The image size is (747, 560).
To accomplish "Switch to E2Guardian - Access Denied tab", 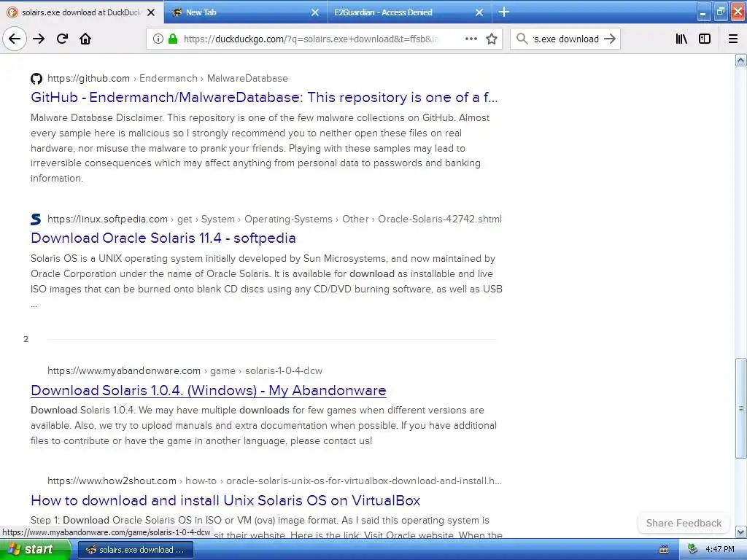I will pos(410,12).
